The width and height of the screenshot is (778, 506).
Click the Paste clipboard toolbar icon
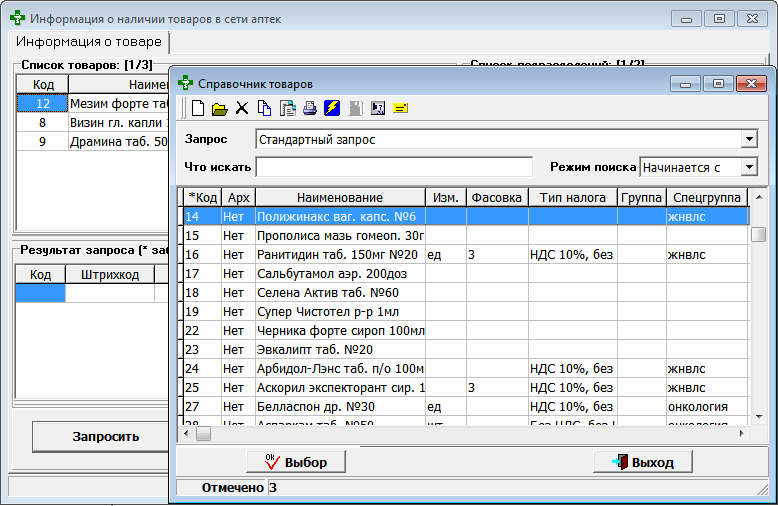[287, 108]
